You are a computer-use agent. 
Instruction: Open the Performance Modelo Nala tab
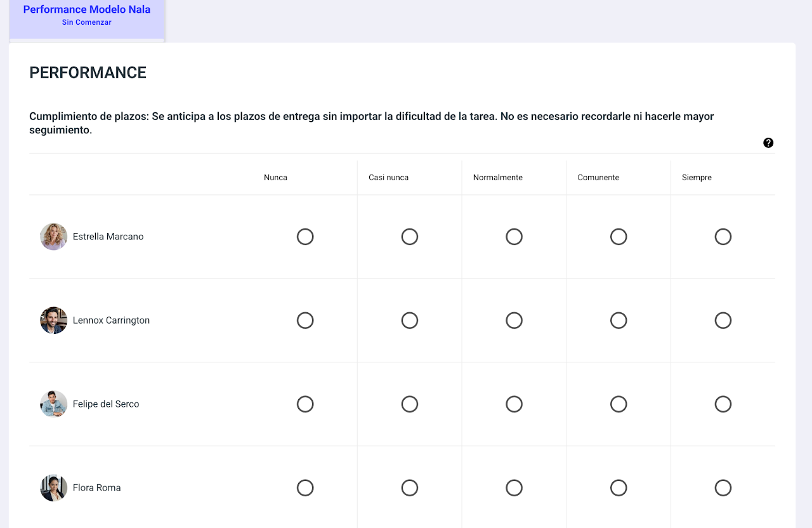(87, 10)
